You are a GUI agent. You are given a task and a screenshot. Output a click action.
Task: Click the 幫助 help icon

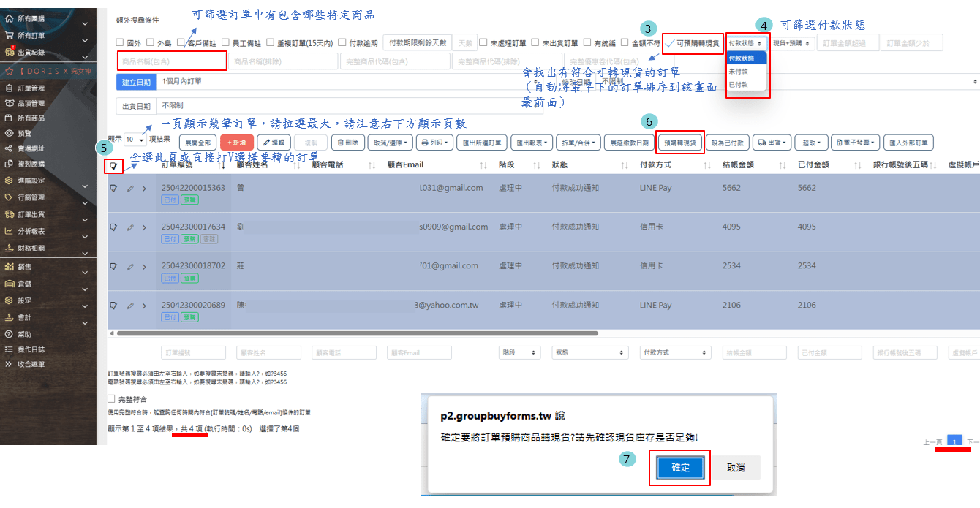(x=9, y=334)
